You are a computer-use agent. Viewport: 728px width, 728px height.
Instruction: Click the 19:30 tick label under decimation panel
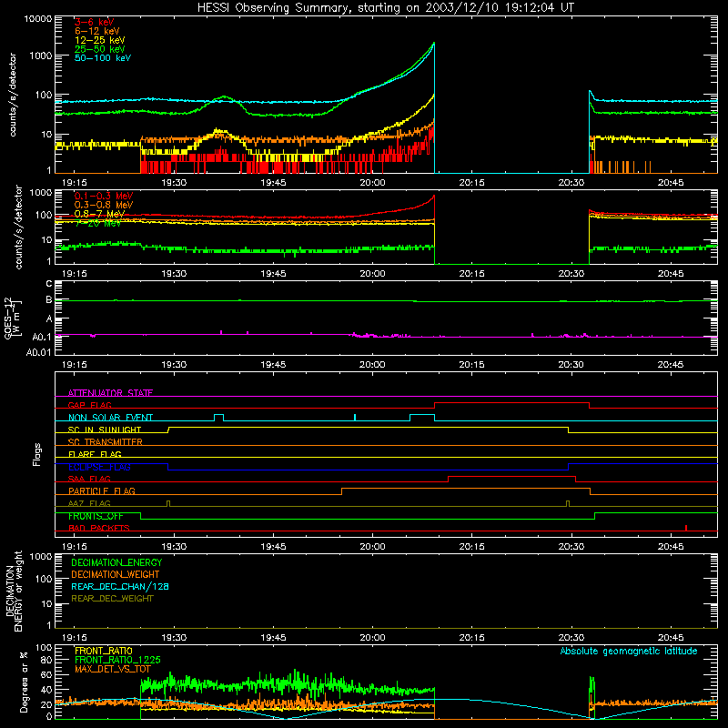point(174,638)
